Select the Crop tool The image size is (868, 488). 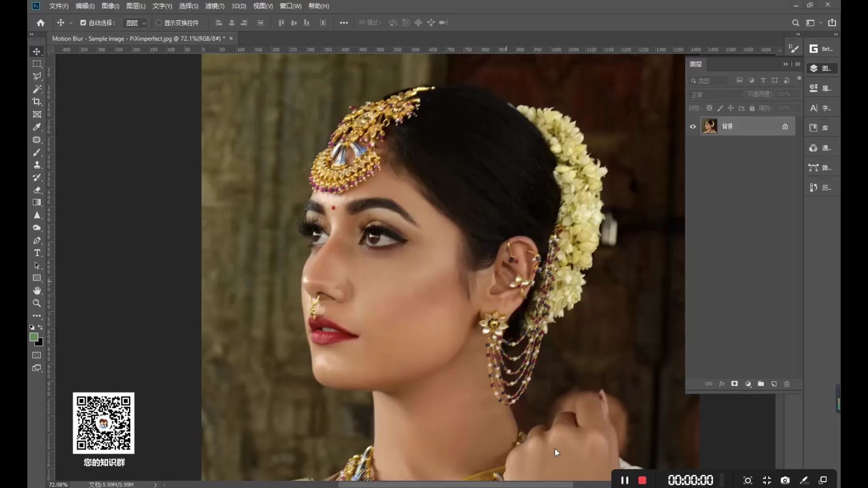[x=37, y=102]
